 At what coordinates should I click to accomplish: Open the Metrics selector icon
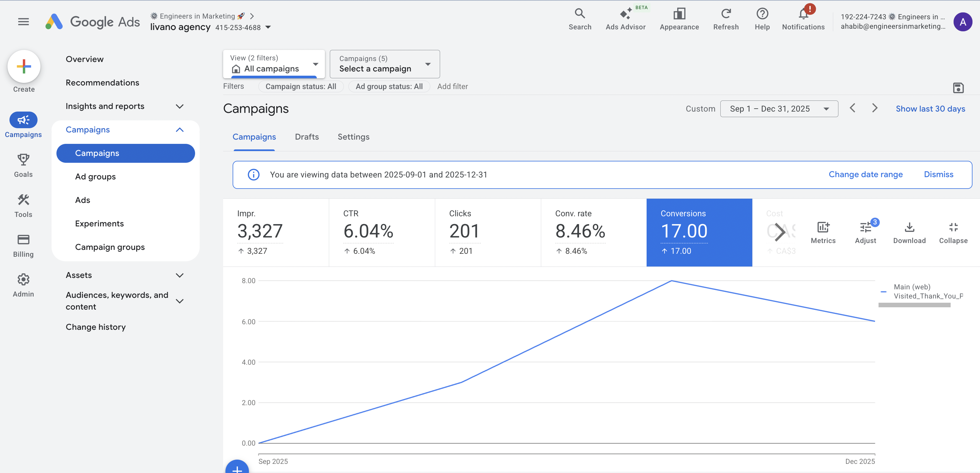(x=823, y=232)
